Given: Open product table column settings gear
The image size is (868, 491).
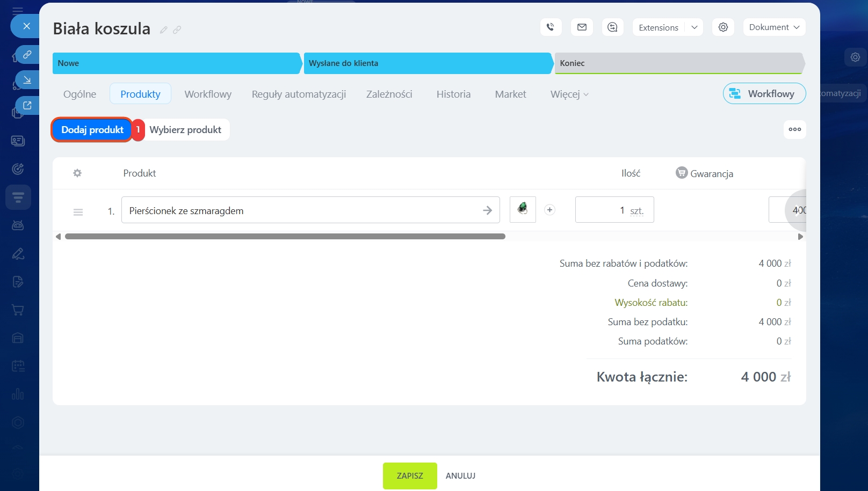Looking at the screenshot, I should [x=77, y=173].
